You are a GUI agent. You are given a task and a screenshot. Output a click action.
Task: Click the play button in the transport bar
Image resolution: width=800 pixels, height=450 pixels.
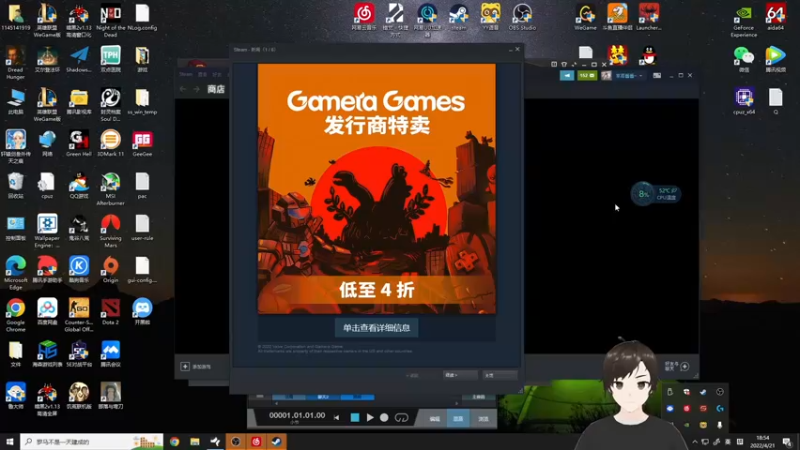(x=370, y=417)
